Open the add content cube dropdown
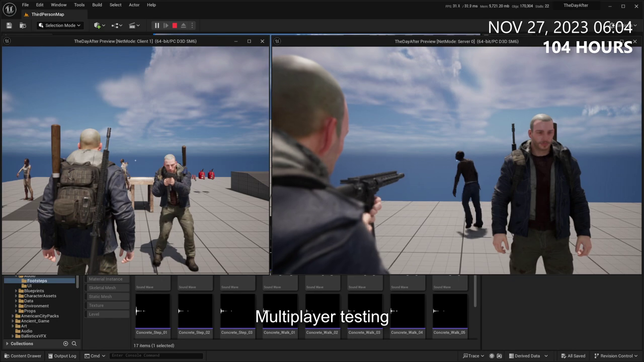Image resolution: width=644 pixels, height=362 pixels. pyautogui.click(x=100, y=25)
